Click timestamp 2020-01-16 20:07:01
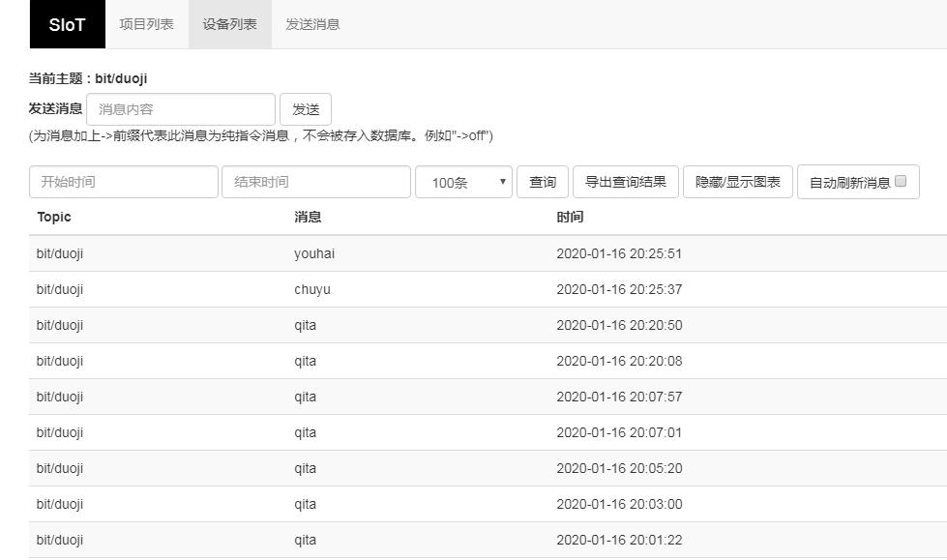947x560 pixels. [x=619, y=432]
